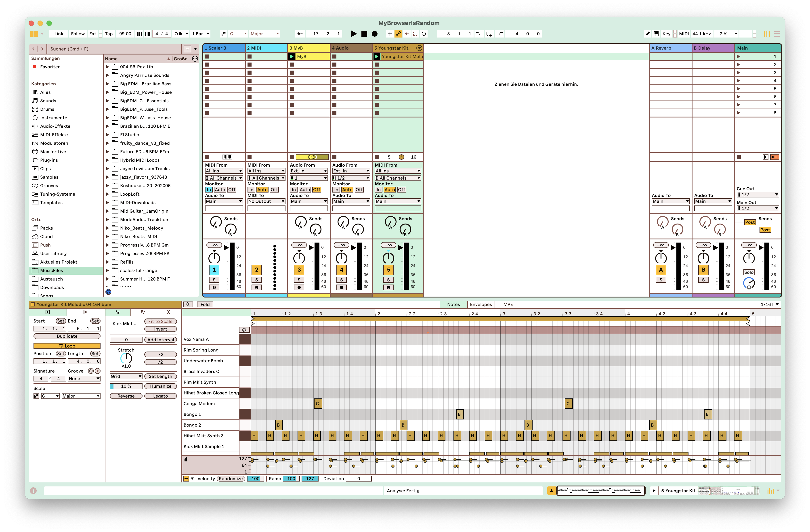Open the Major scale dropdown in top bar
The height and width of the screenshot is (532, 810).
(265, 34)
